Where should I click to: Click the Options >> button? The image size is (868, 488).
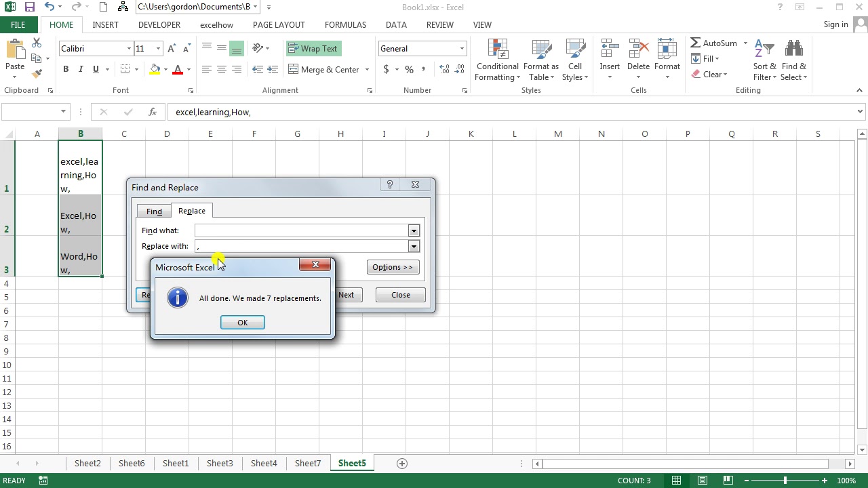click(392, 267)
